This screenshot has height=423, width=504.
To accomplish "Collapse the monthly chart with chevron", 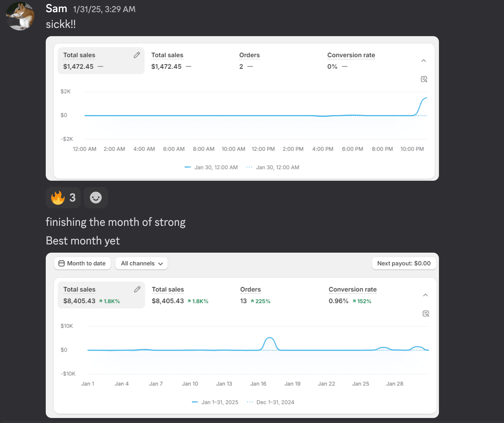I will pyautogui.click(x=425, y=295).
